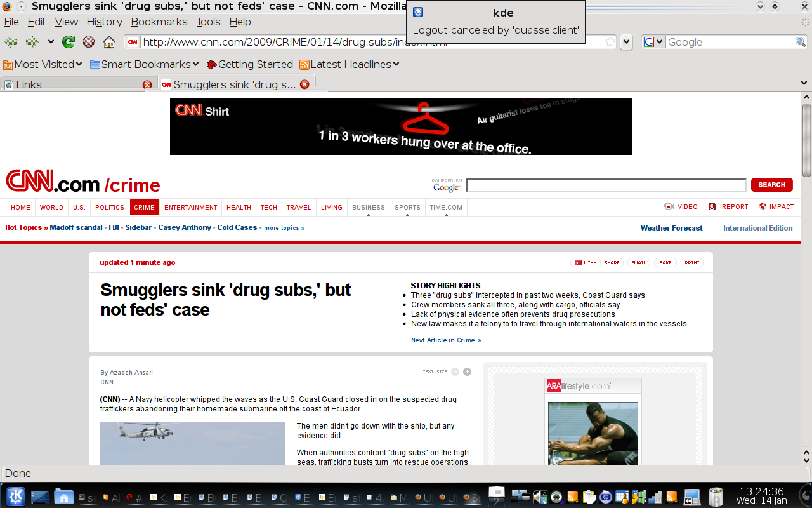Open the View menu
This screenshot has height=508, width=812.
(x=67, y=22)
